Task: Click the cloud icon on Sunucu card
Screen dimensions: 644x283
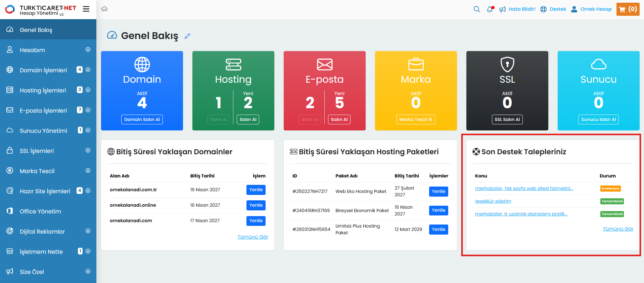Action: tap(598, 64)
